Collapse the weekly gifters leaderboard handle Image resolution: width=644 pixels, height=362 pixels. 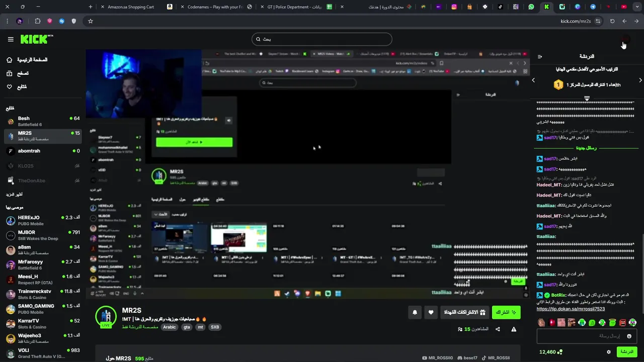point(587,98)
